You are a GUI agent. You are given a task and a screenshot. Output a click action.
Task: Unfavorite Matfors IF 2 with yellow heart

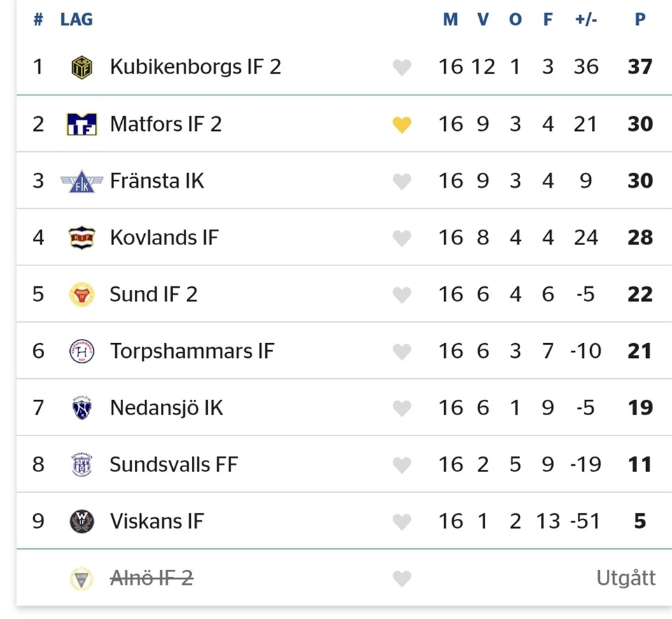coord(402,125)
